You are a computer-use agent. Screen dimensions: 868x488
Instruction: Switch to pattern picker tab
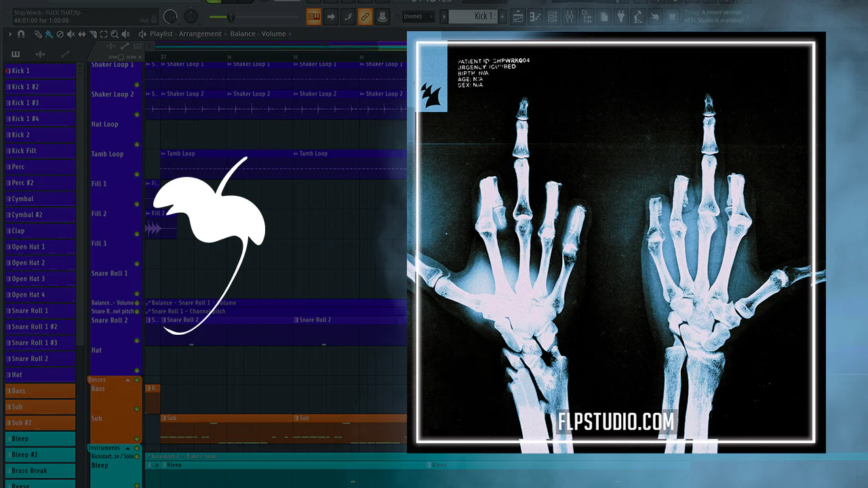(16, 54)
